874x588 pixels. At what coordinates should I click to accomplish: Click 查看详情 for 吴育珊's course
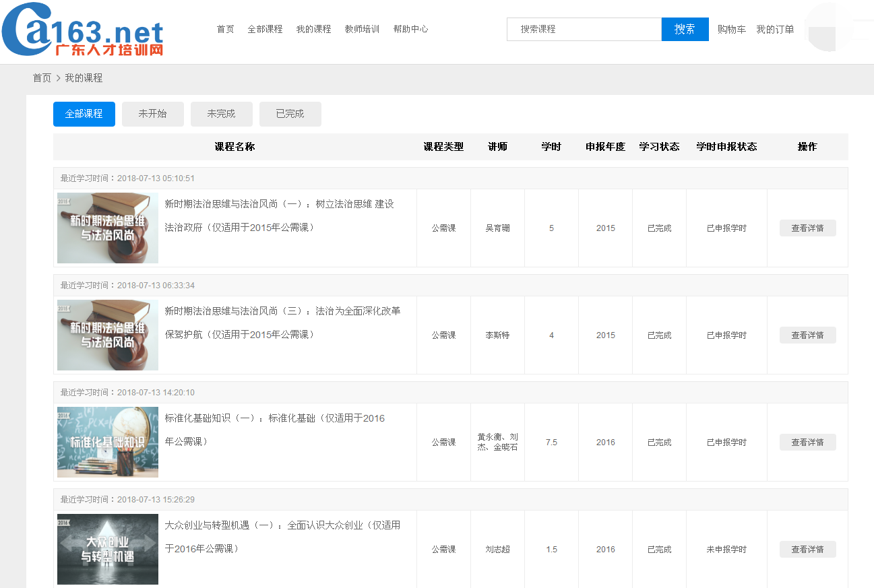807,228
